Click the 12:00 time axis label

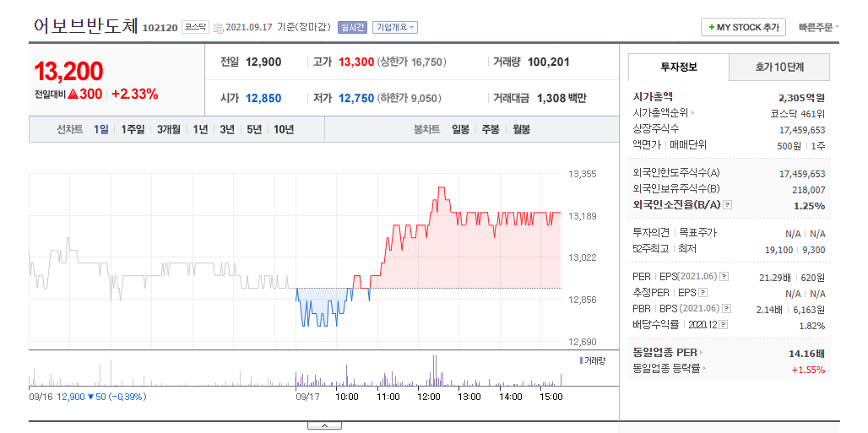[x=429, y=397]
